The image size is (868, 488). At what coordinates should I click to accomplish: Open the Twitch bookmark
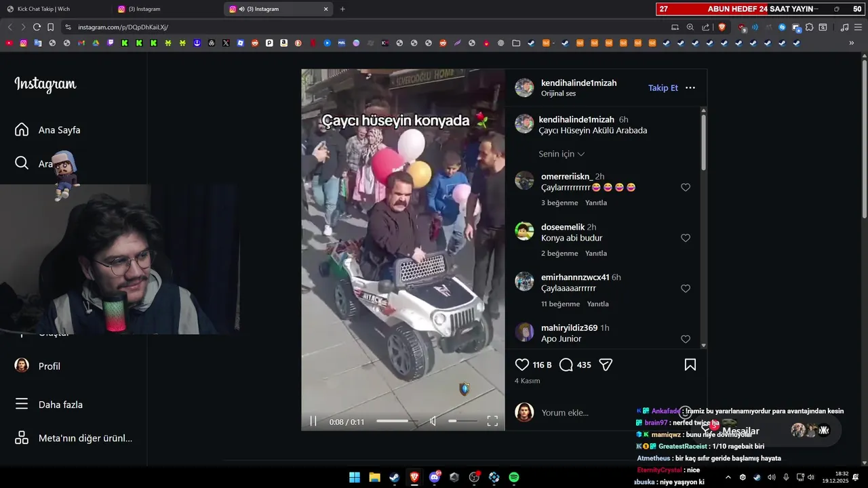pyautogui.click(x=111, y=43)
